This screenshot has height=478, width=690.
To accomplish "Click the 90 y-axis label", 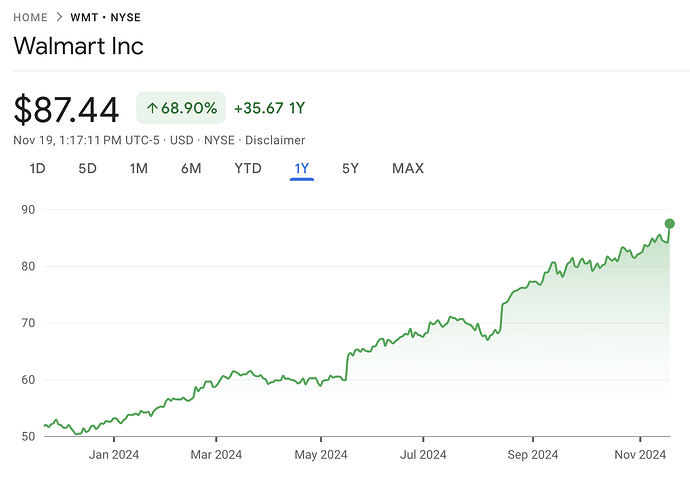I will coord(28,210).
